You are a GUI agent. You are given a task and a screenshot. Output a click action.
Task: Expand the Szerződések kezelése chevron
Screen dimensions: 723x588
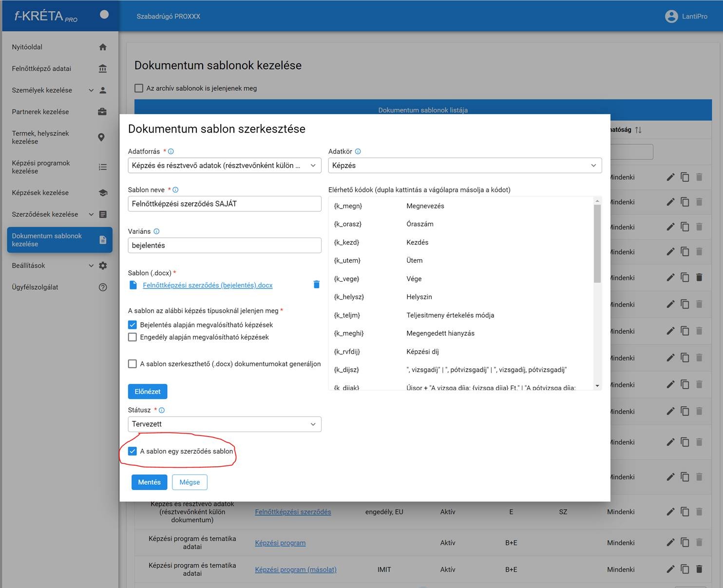tap(91, 214)
